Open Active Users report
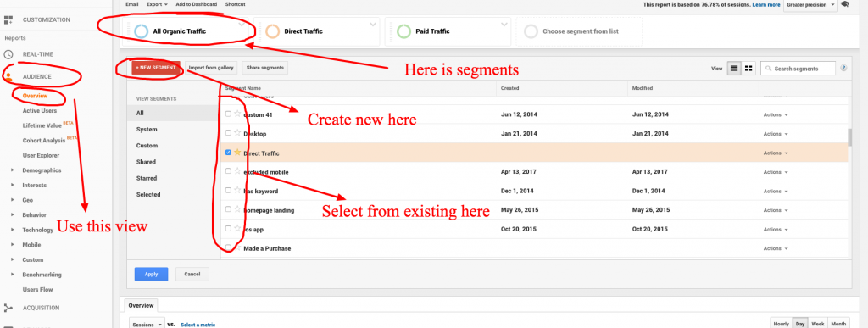Screen dimensions: 868x328 pos(39,111)
